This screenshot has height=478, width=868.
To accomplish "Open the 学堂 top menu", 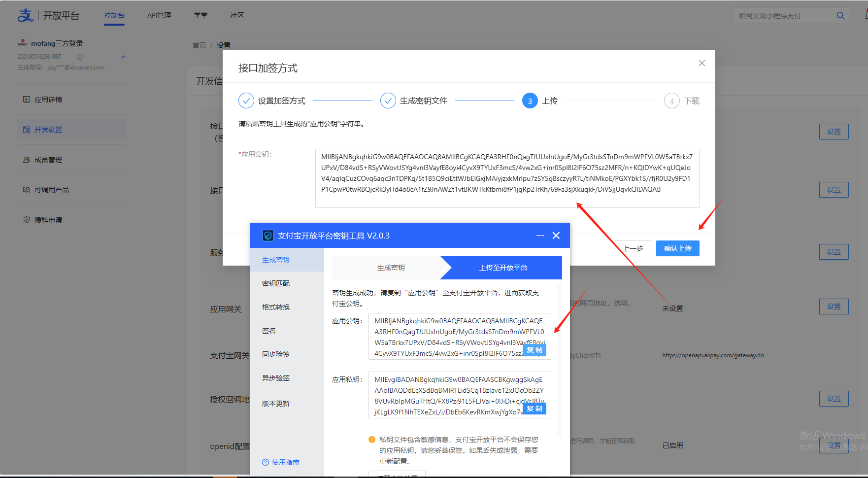I will [201, 16].
